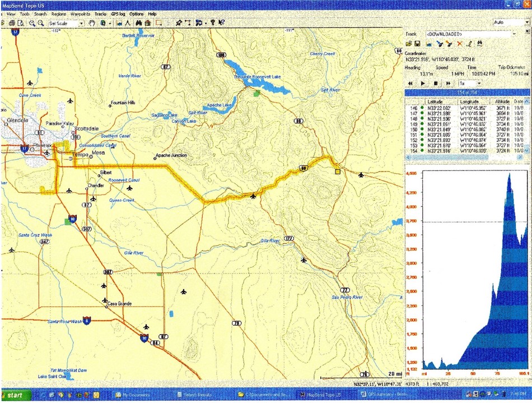Viewport: 532px width, 403px height.
Task: Select the red region selection tool
Action: click(158, 23)
